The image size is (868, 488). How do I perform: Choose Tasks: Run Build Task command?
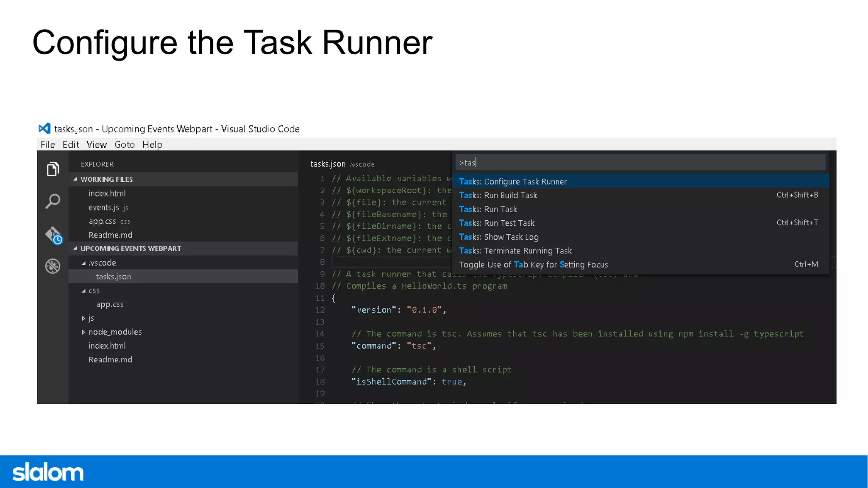tap(498, 195)
